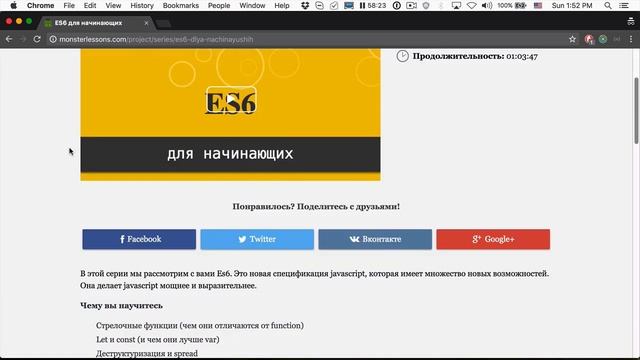
Task: Click the screen recorder camera icon
Action: [411, 5]
